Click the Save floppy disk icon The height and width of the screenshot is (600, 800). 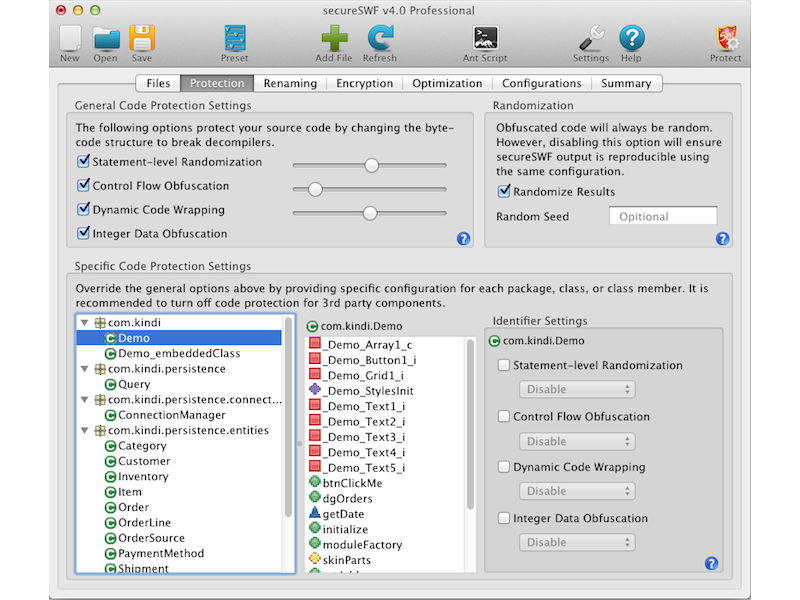coord(141,39)
